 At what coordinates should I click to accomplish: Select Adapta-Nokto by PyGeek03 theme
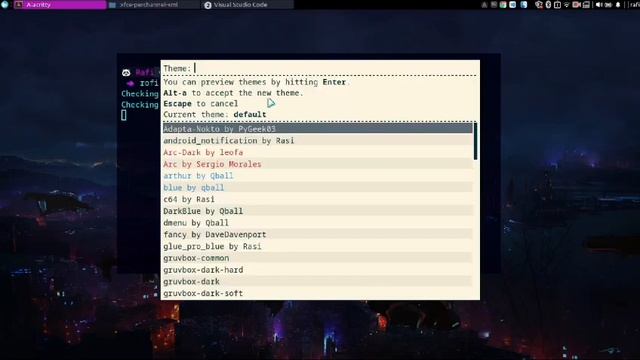[318, 129]
